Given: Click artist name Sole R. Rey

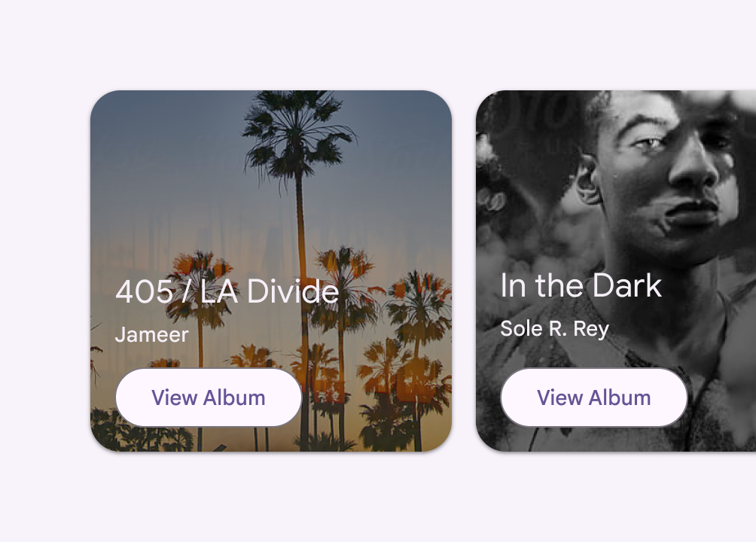Looking at the screenshot, I should pyautogui.click(x=554, y=329).
